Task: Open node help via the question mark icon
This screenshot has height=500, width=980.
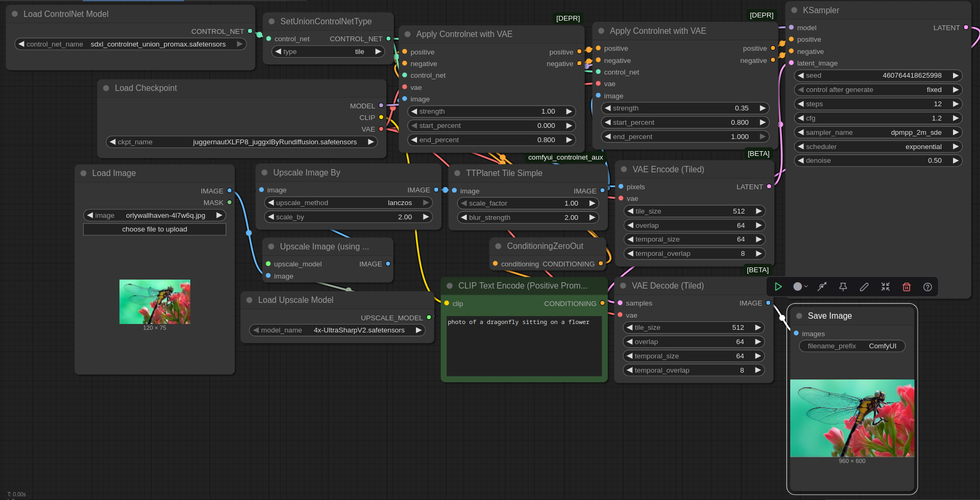Action: pyautogui.click(x=928, y=286)
